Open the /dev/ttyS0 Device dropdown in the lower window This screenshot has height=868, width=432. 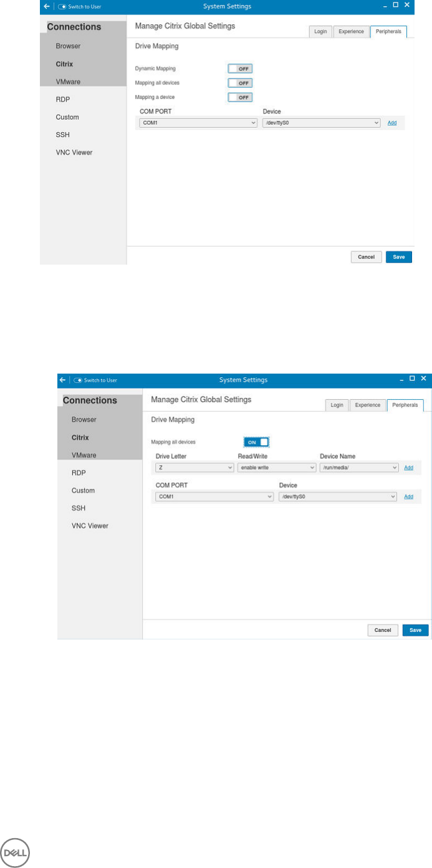(338, 496)
